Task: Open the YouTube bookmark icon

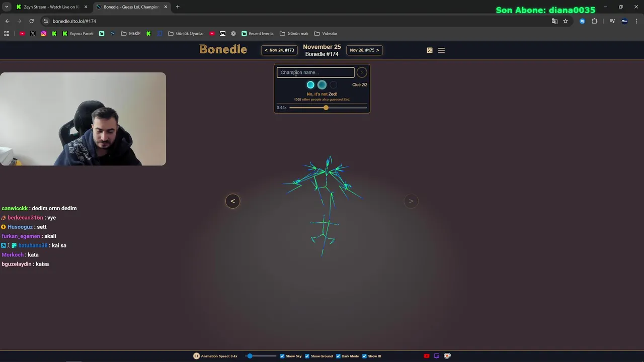Action: click(x=22, y=34)
